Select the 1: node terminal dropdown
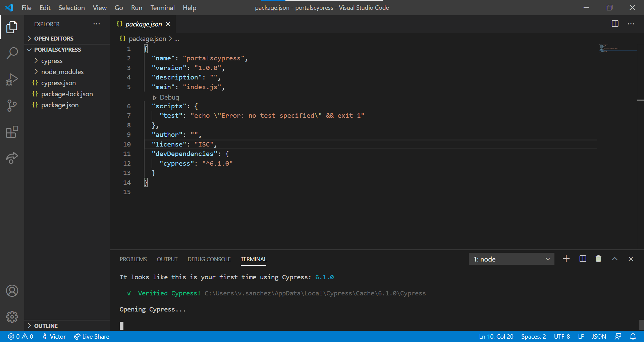 (512, 259)
